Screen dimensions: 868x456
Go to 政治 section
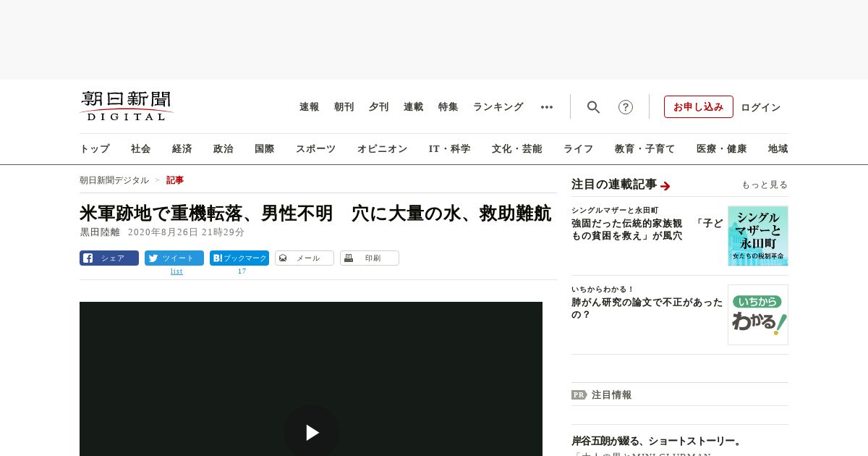[224, 148]
